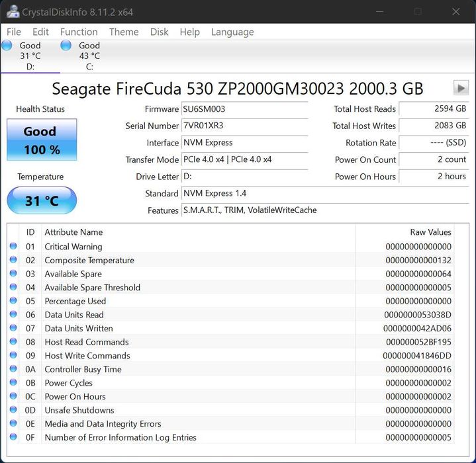Select the Host Read Commands attribute name
Image resolution: width=476 pixels, height=463 pixels.
click(x=87, y=343)
